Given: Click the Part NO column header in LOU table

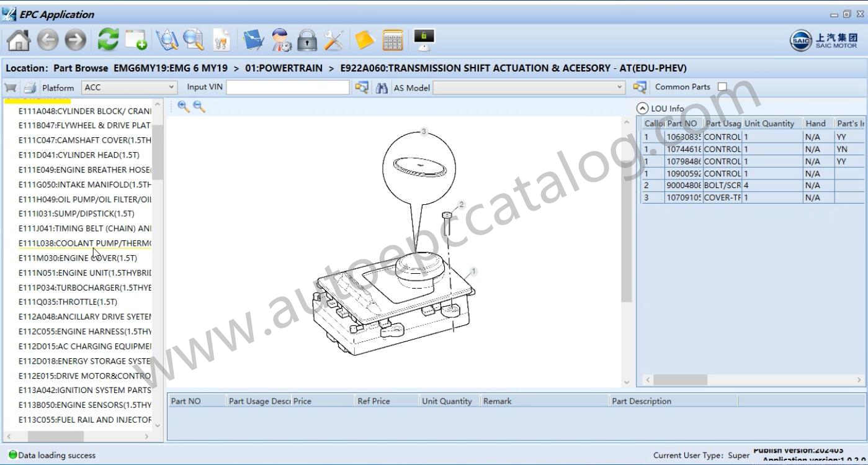Looking at the screenshot, I should (682, 124).
